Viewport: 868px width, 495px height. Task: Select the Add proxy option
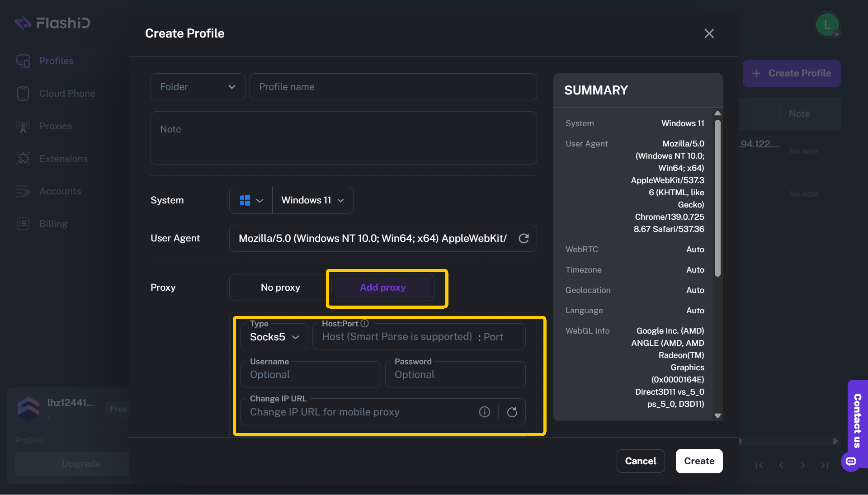pos(382,288)
